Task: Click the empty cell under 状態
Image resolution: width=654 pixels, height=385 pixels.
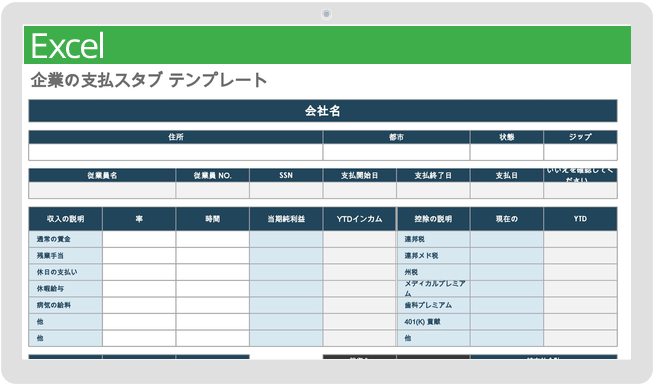Action: [507, 152]
